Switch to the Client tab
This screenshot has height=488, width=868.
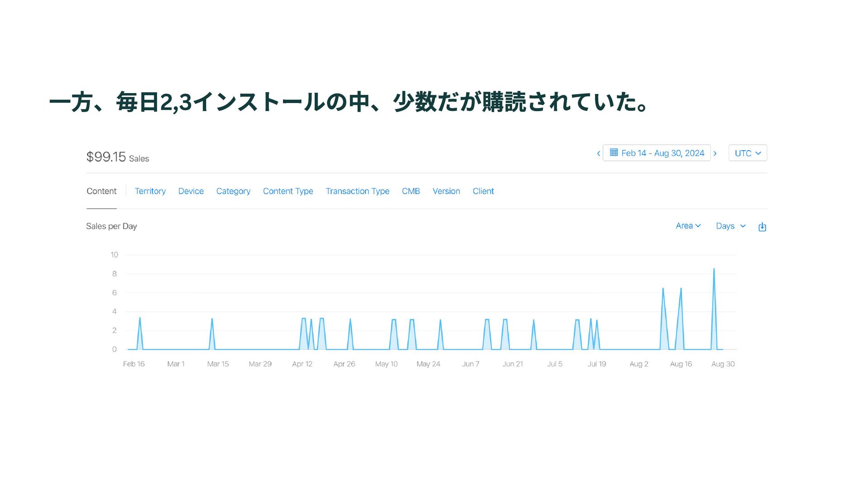point(483,191)
